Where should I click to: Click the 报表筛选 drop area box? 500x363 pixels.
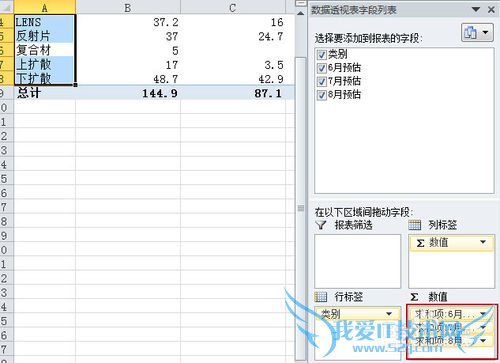357,261
